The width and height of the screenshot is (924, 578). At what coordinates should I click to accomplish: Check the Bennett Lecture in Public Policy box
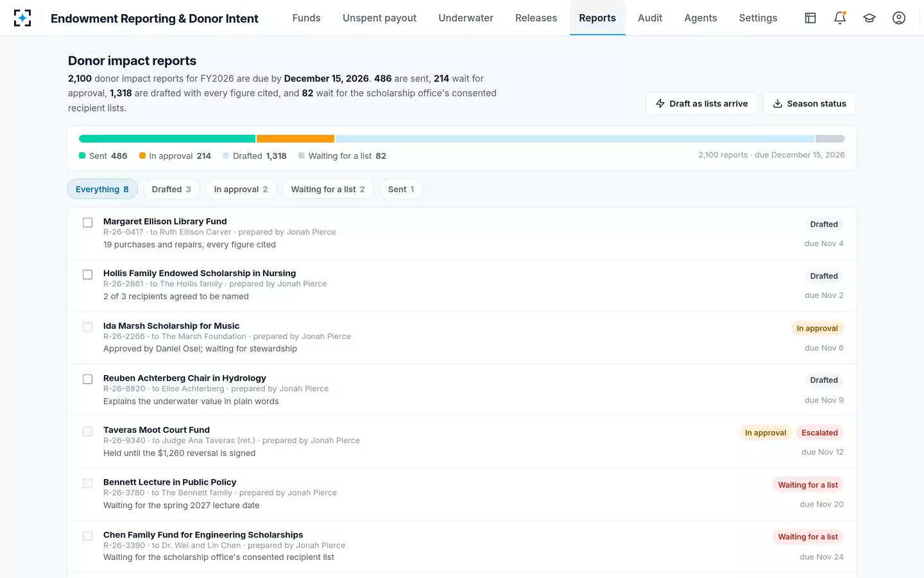click(88, 484)
